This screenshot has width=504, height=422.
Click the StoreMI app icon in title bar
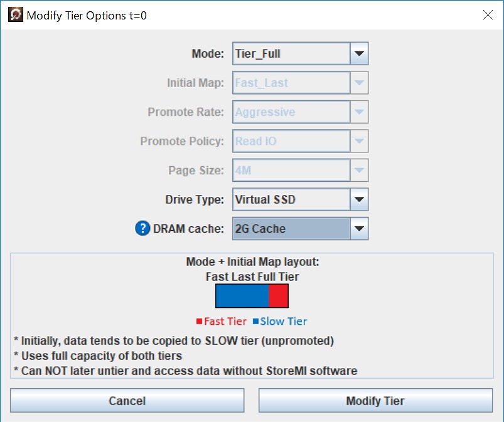point(16,15)
